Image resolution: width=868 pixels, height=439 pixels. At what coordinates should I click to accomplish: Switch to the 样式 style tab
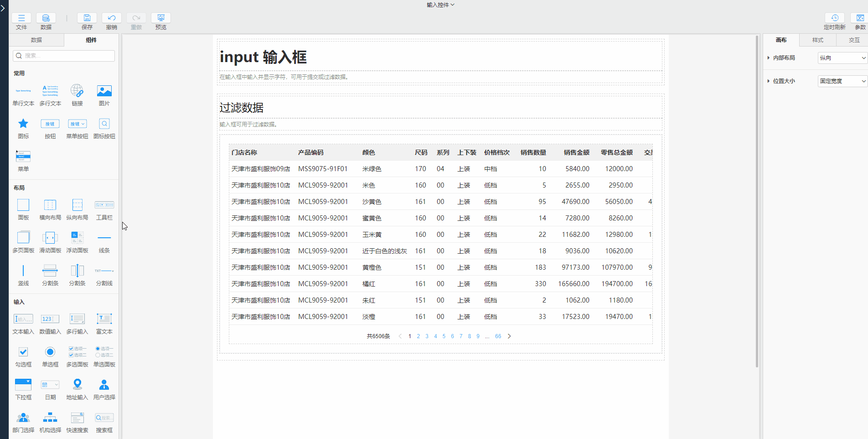818,40
